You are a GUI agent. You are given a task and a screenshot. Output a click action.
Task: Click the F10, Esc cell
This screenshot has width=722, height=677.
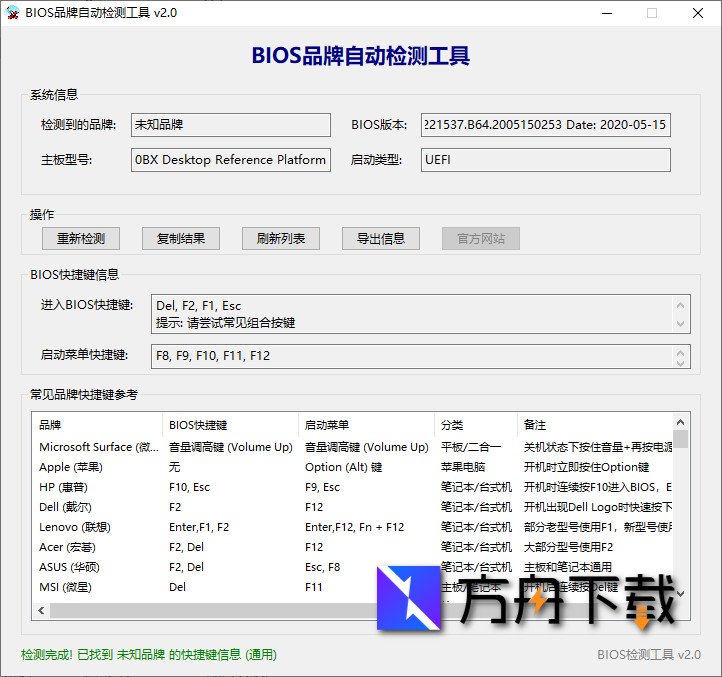[189, 487]
